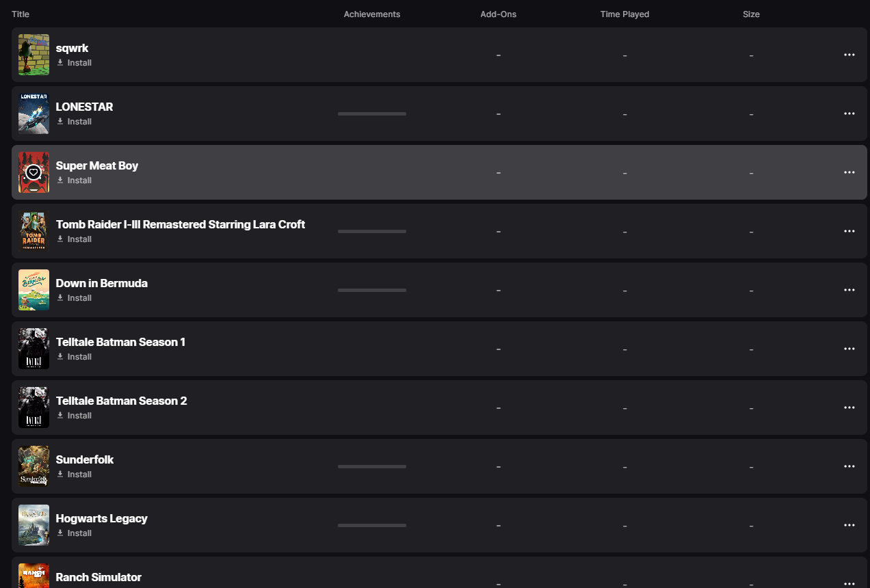870x588 pixels.
Task: Open the Hogwarts Legacy cover thumbnail
Action: pyautogui.click(x=34, y=525)
